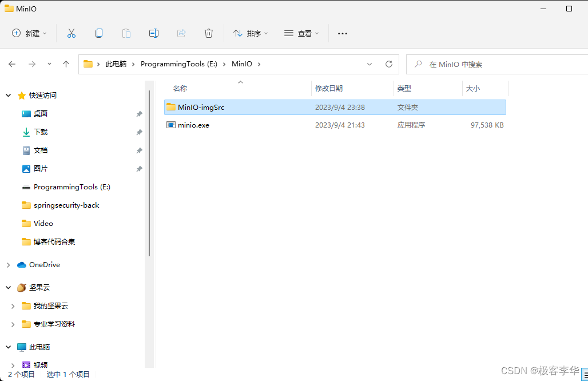
Task: Open 博客代码合集 folder in sidebar
Action: tap(54, 242)
